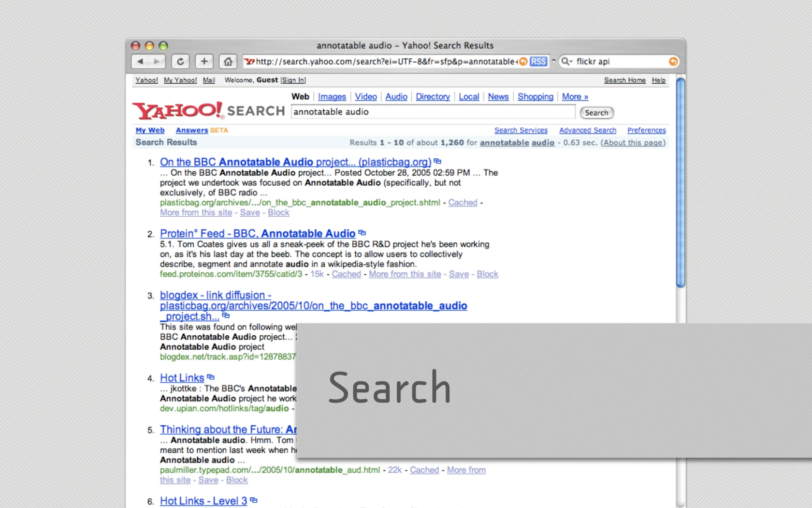Open the home page icon
This screenshot has height=508, width=812.
pos(228,61)
